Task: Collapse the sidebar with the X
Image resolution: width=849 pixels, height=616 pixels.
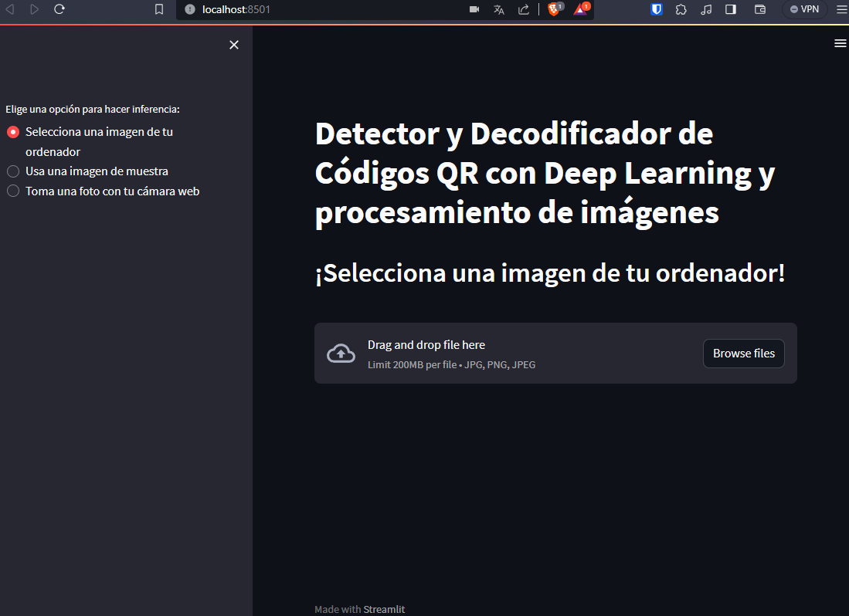Action: 234,45
